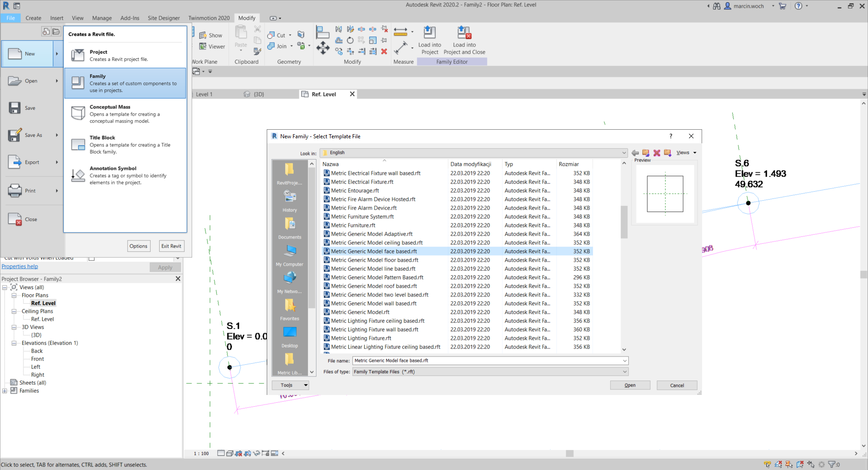Expand the Families node in Project Browser

(x=5, y=391)
